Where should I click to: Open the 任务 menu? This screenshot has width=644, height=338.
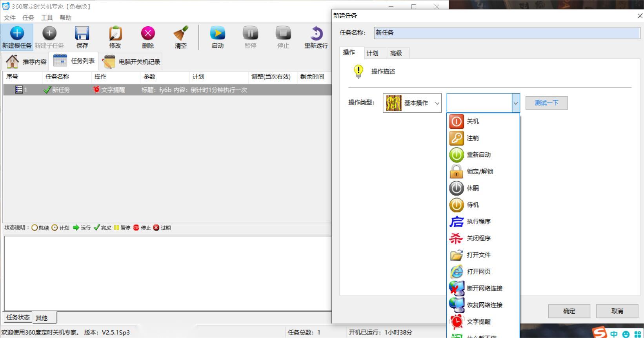pos(28,18)
